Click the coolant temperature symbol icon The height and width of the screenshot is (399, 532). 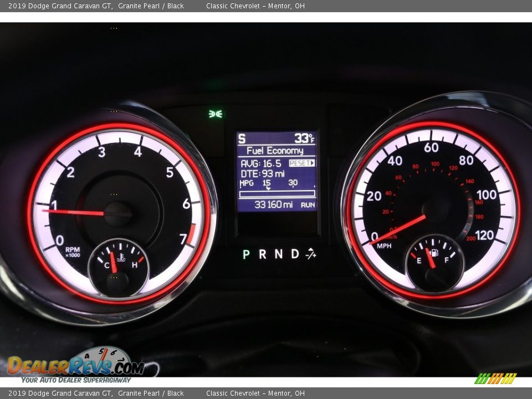[121, 258]
